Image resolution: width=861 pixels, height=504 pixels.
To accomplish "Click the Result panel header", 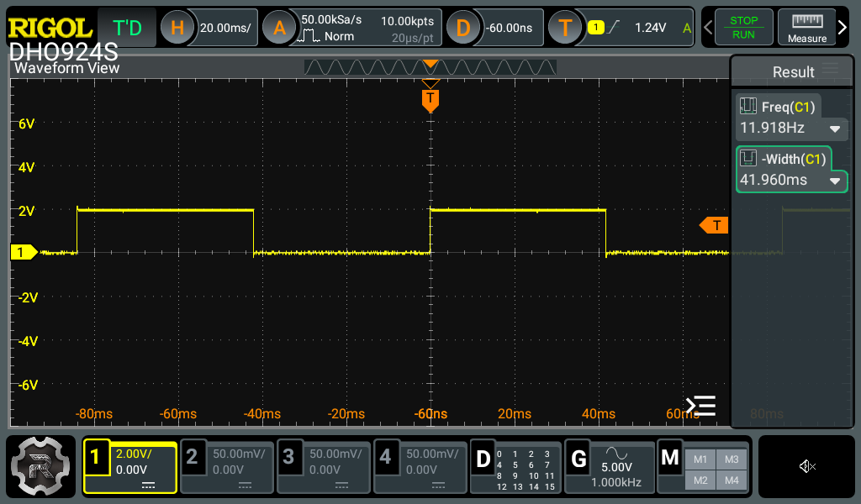I will tap(792, 71).
